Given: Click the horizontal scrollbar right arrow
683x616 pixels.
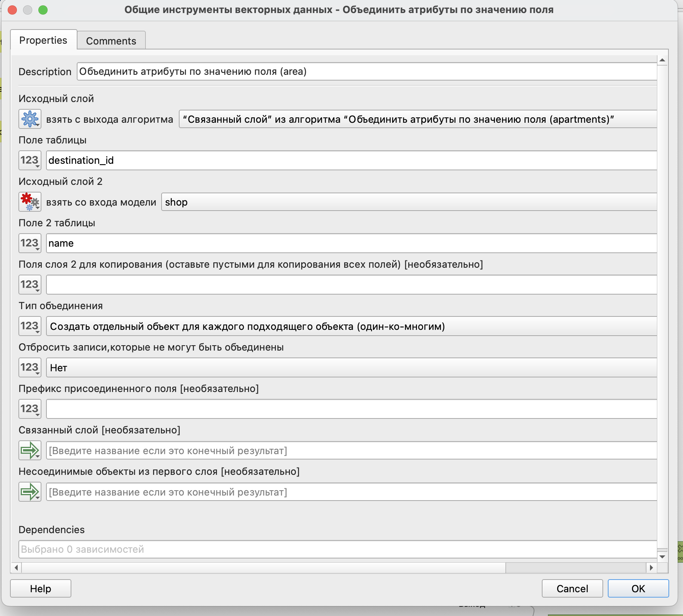Looking at the screenshot, I should point(651,568).
